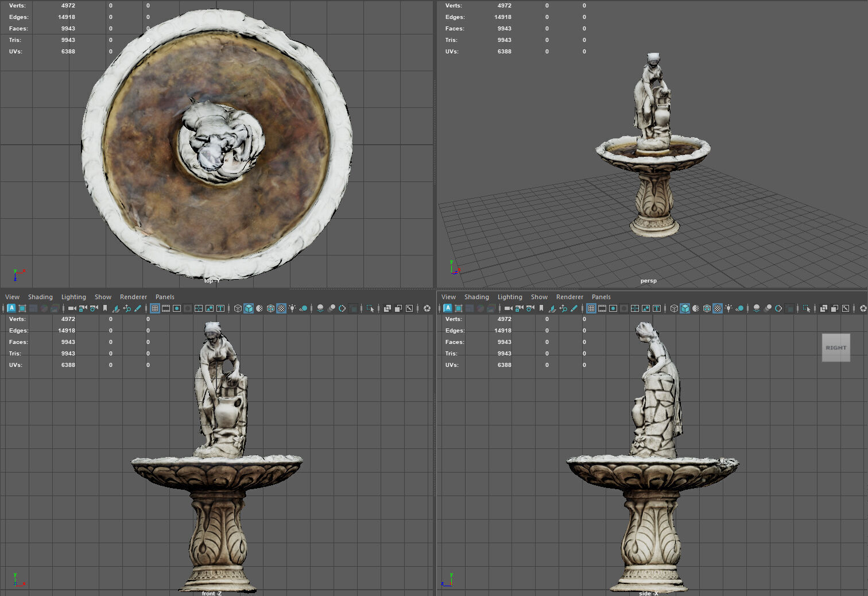Open View menu in side view panel
Viewport: 868px width, 596px height.
pos(448,297)
